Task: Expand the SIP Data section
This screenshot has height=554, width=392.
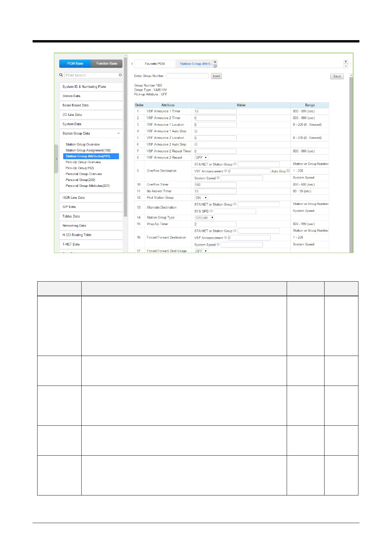Action: (91, 207)
